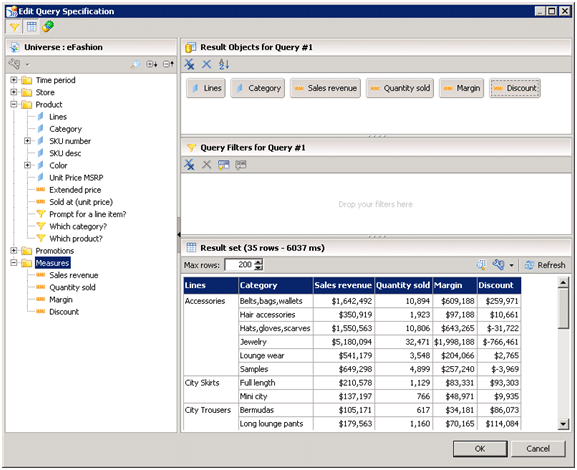Viewport: 577px width, 470px height.
Task: Open the wrench options dropdown arrow in universe panel
Action: (x=28, y=65)
